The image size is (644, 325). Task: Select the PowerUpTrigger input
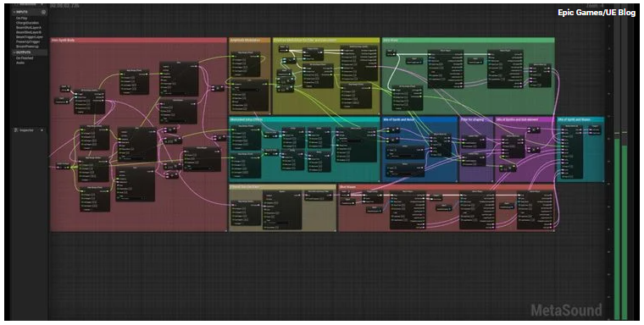(28, 41)
